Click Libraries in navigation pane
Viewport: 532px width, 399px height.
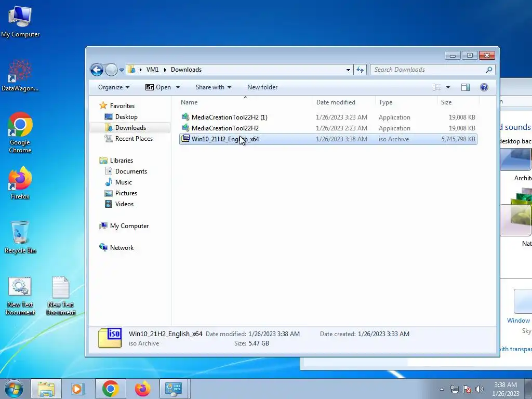121,161
